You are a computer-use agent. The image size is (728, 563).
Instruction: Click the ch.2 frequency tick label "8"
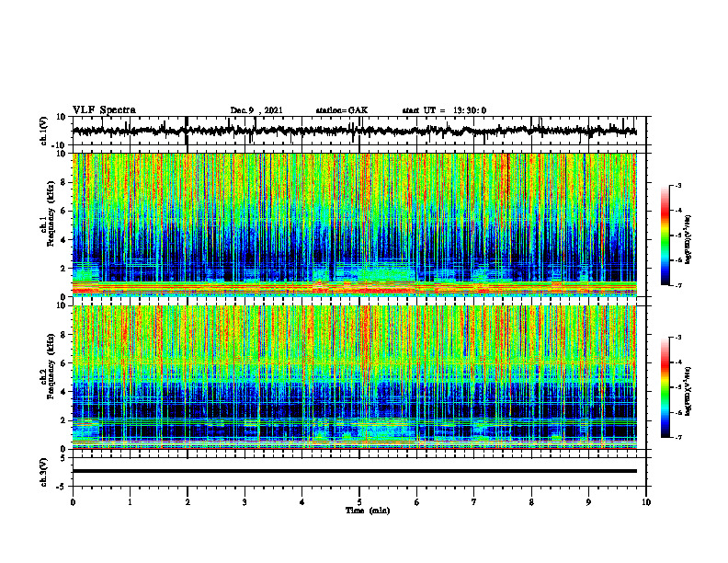point(63,335)
